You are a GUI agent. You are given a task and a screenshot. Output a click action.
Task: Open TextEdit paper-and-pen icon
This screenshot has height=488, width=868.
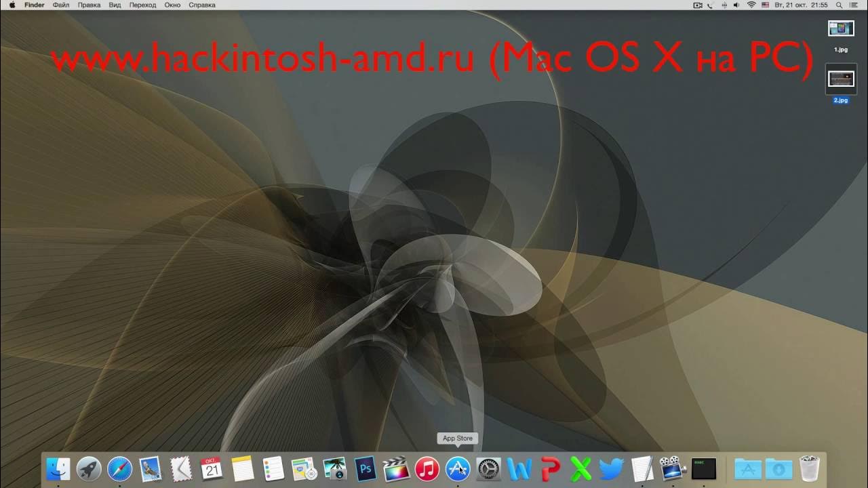point(642,468)
